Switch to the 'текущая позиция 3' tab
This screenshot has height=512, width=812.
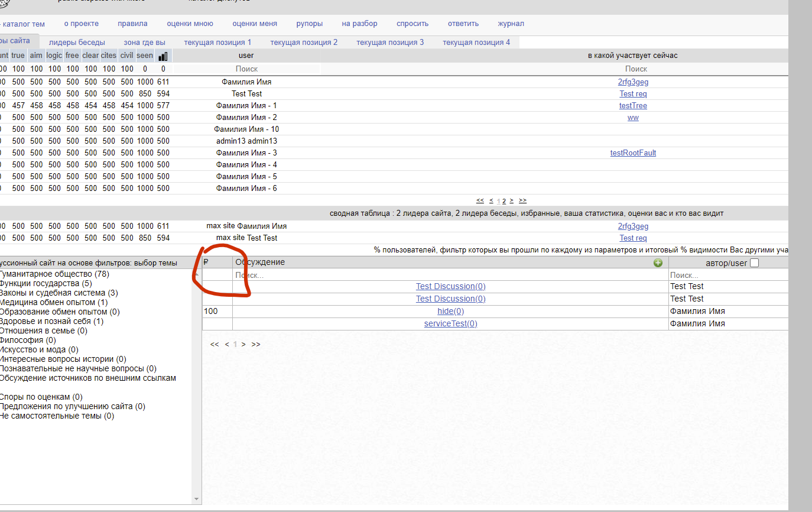[390, 43]
